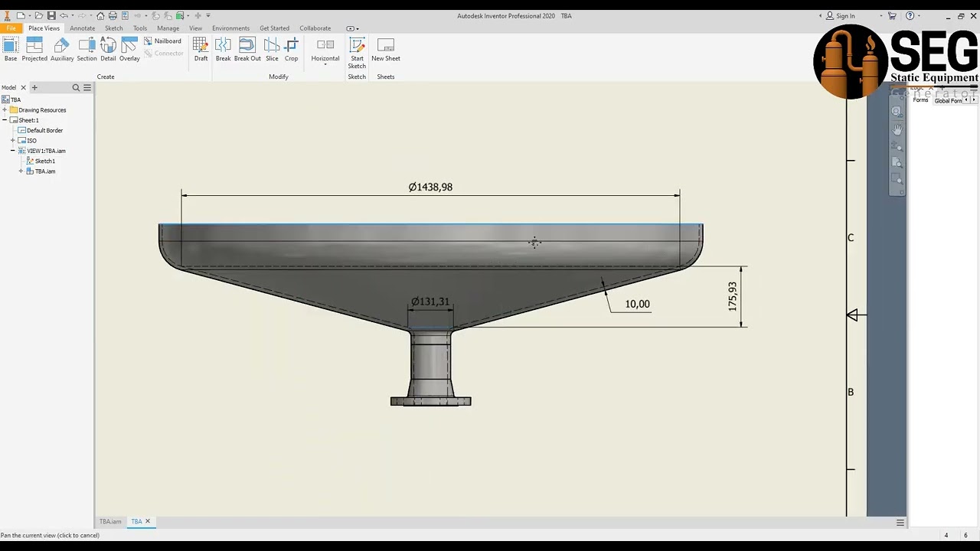Select the Forms tab in right panel
Viewport: 980px width, 551px height.
(920, 100)
